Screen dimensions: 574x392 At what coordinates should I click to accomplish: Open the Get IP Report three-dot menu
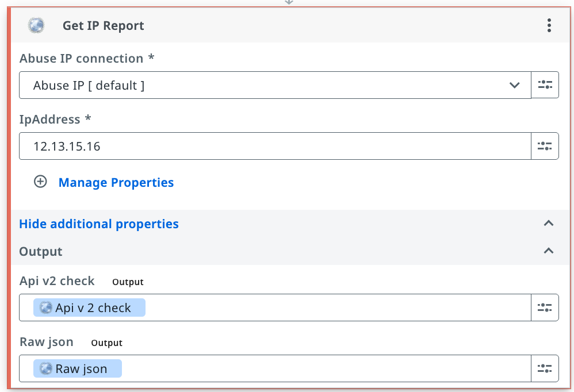(x=549, y=26)
